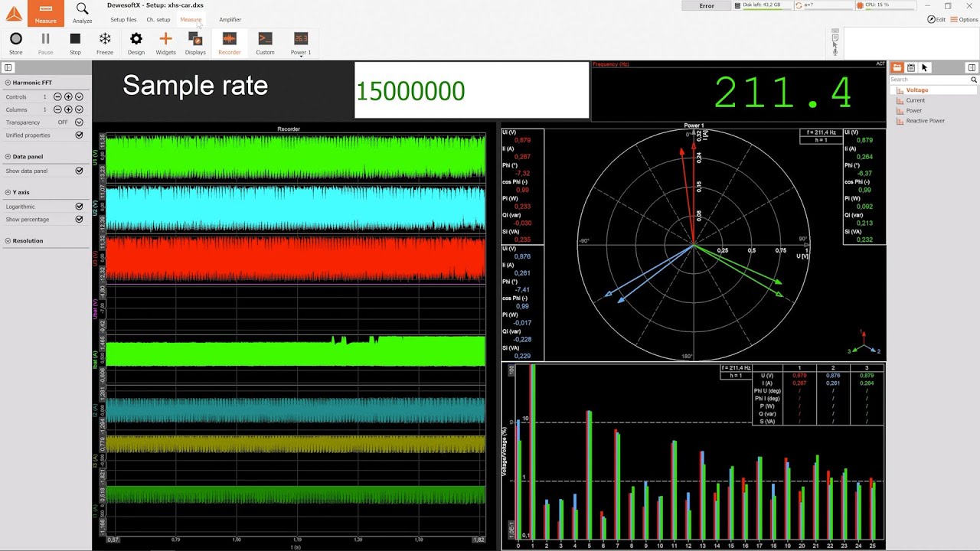The width and height of the screenshot is (980, 551).
Task: Click the 211.4 frequency digital meter
Action: tap(738, 90)
